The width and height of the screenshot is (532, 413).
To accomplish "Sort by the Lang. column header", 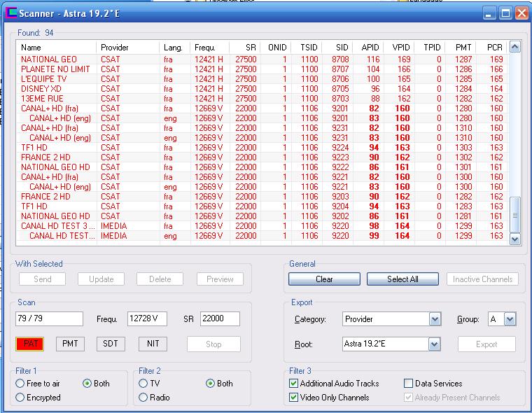I will (x=175, y=48).
